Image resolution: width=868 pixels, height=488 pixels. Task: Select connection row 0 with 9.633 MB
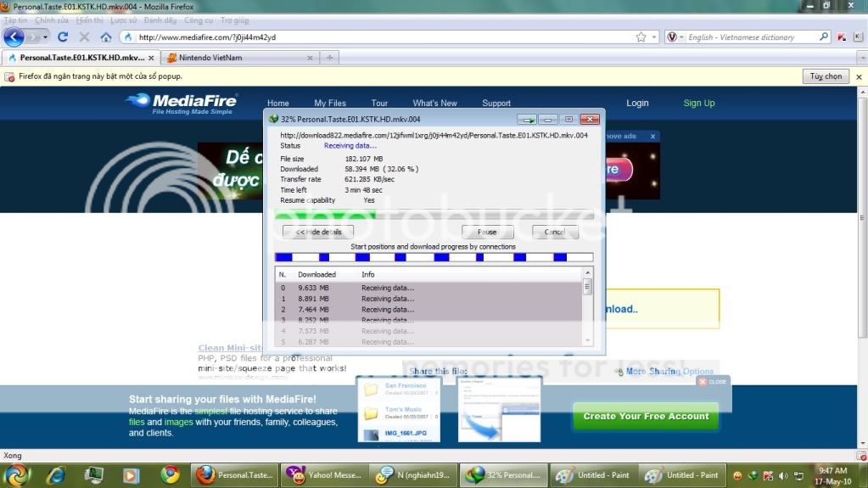click(x=428, y=288)
